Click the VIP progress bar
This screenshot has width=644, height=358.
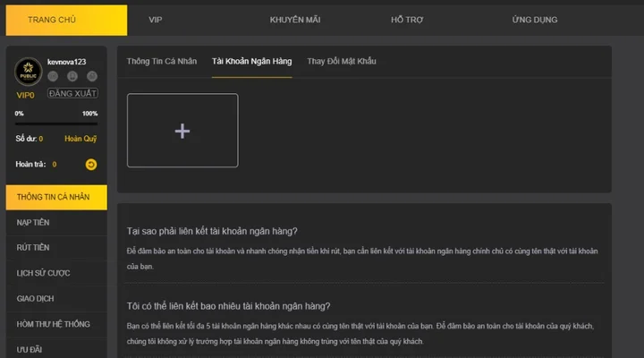(56, 124)
